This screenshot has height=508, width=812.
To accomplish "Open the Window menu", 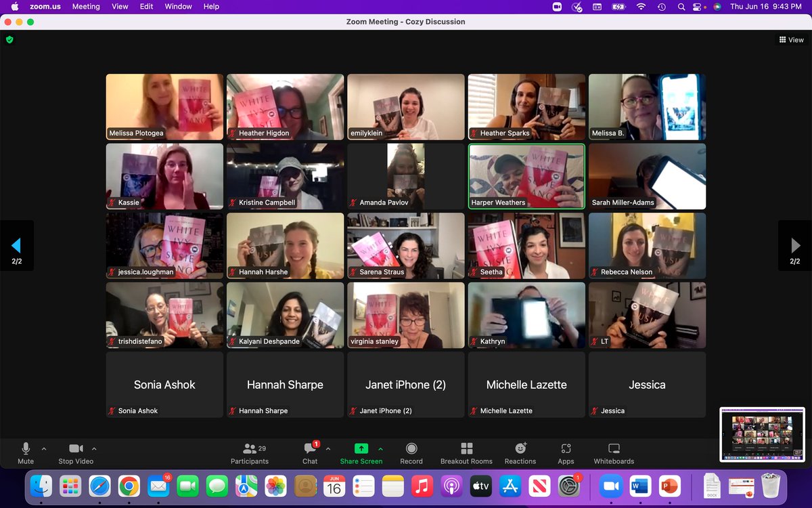I will [x=178, y=7].
